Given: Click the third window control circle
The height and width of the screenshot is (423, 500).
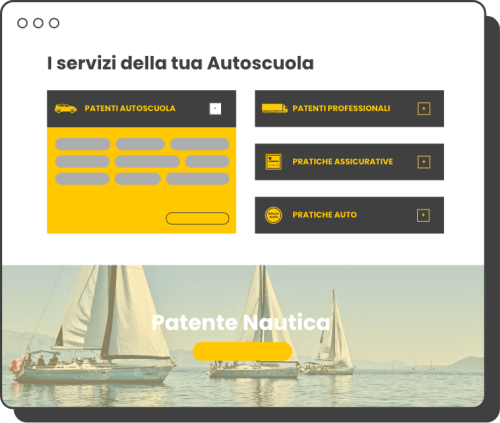Looking at the screenshot, I should coord(54,23).
